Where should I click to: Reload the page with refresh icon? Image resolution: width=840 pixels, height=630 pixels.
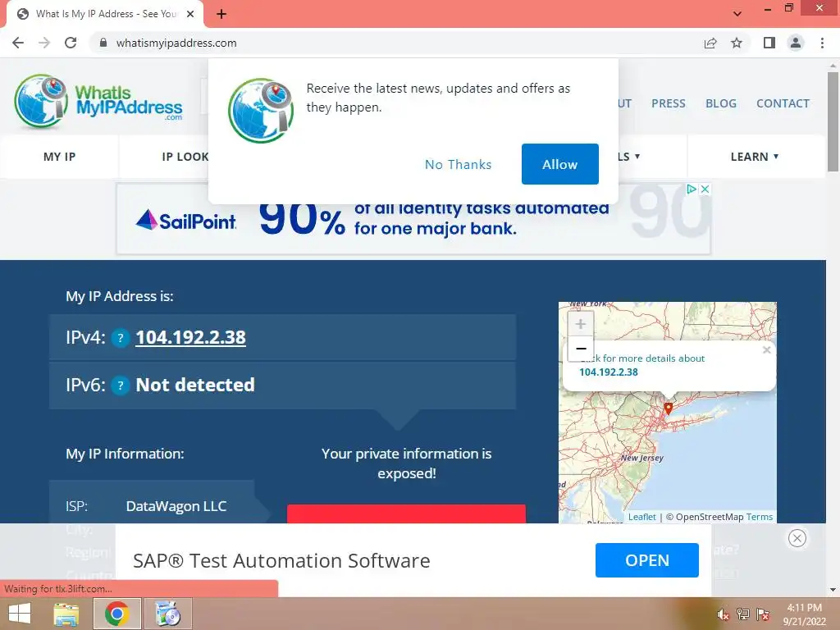pos(71,43)
